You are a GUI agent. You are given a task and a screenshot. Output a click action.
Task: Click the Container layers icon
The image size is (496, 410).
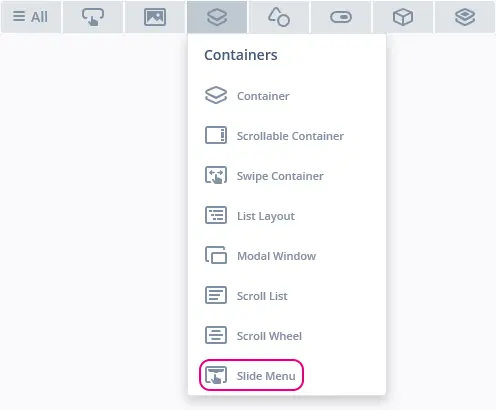[216, 95]
